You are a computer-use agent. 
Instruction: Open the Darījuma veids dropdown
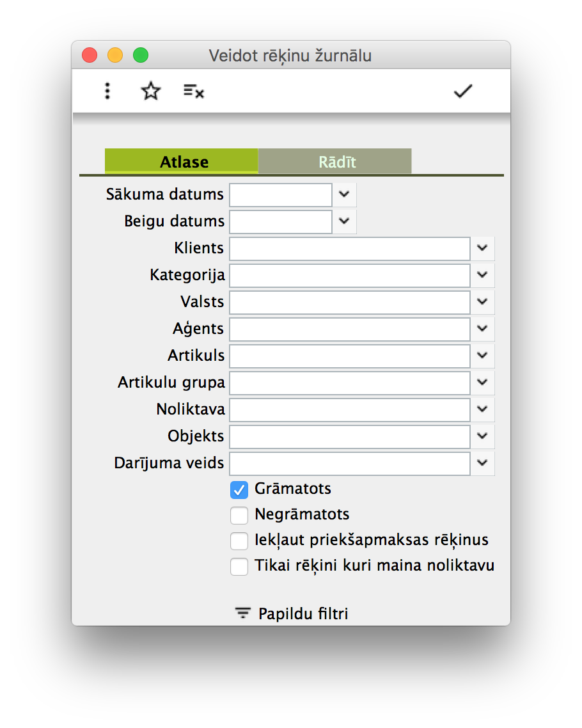click(482, 463)
